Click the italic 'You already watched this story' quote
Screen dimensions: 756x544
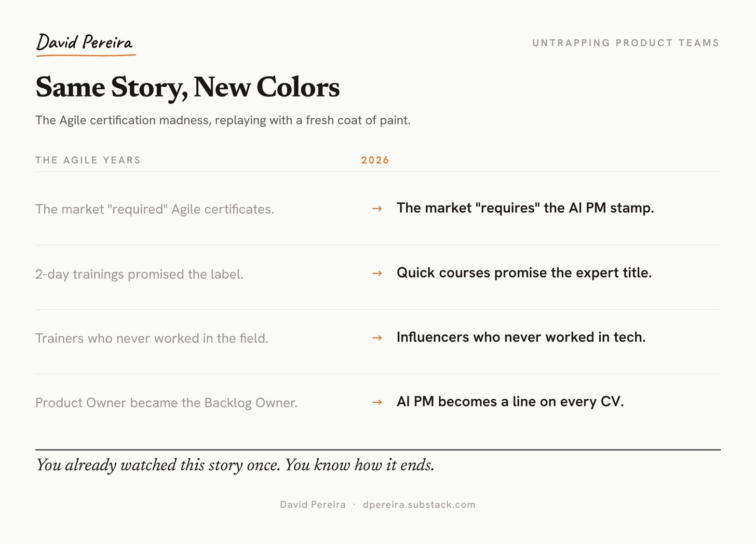(x=235, y=465)
